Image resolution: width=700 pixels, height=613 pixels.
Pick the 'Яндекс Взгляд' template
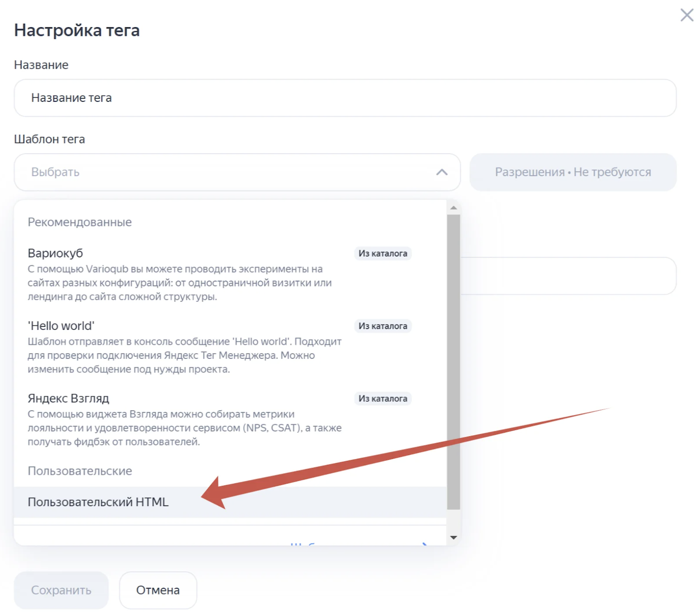pos(69,398)
